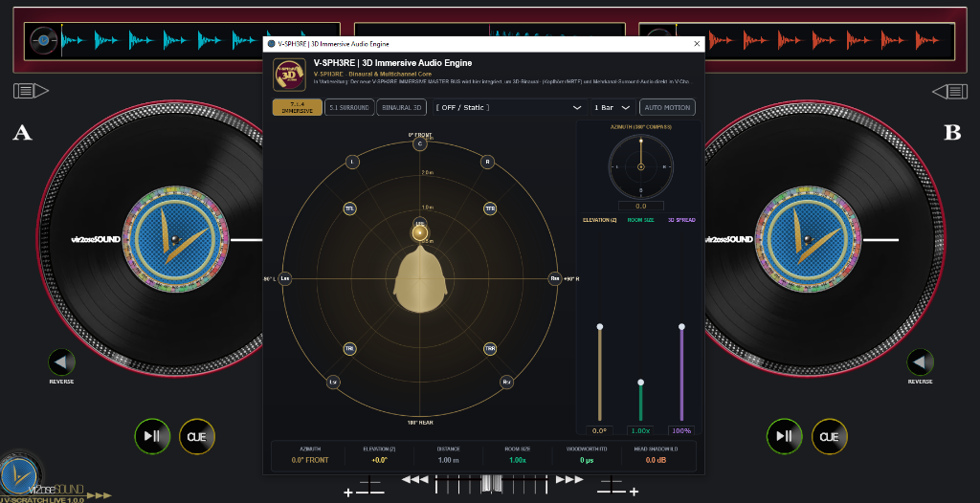
Task: Click deck A vinyl record label
Action: (x=176, y=239)
